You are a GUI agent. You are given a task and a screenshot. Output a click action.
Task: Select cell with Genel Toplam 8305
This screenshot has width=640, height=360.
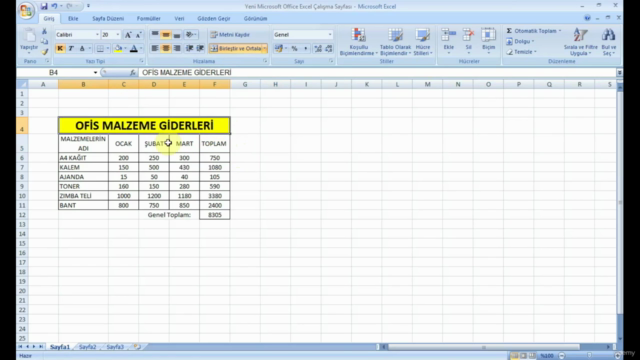[215, 215]
